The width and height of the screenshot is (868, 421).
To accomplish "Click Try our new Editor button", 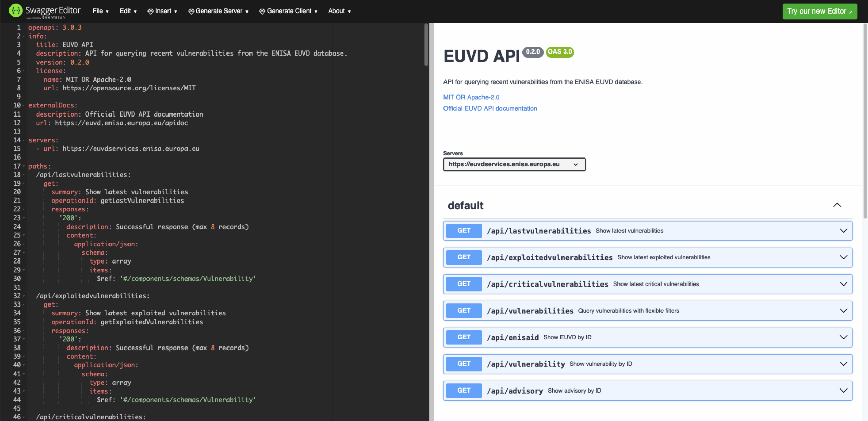I will 820,11.
